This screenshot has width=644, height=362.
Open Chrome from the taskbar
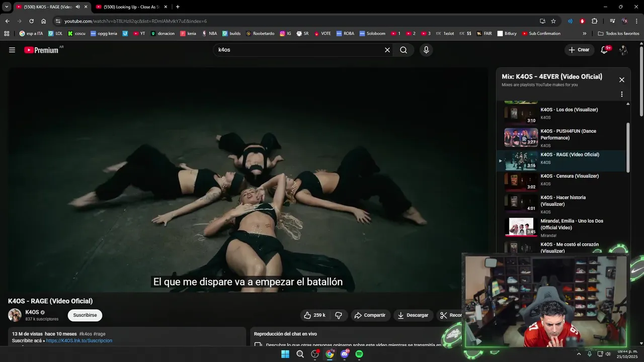coord(330,354)
